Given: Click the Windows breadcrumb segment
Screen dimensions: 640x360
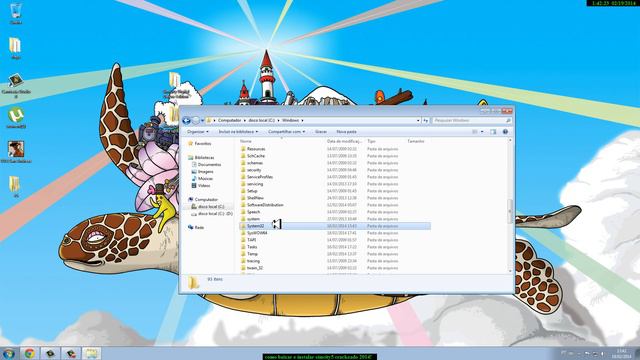Looking at the screenshot, I should 290,120.
